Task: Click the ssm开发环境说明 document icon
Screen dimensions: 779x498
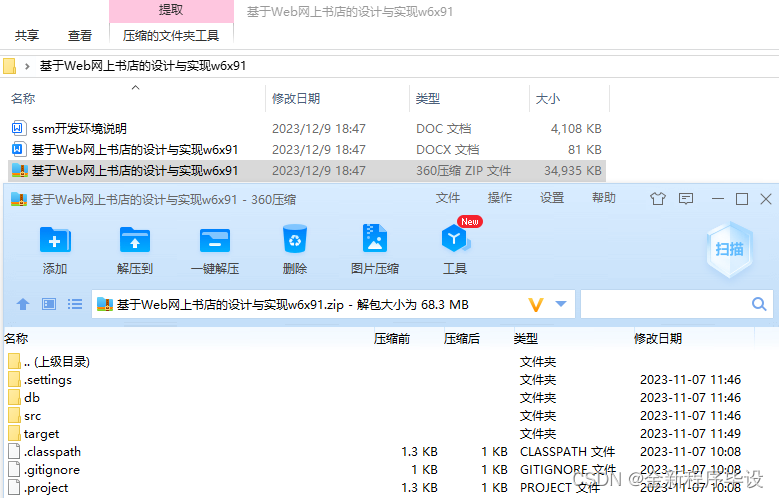Action: [17, 128]
